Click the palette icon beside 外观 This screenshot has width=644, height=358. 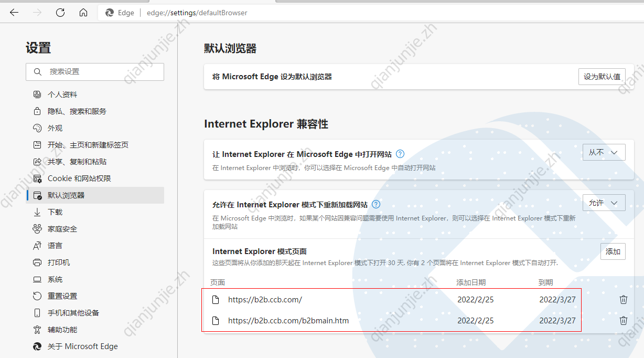37,128
